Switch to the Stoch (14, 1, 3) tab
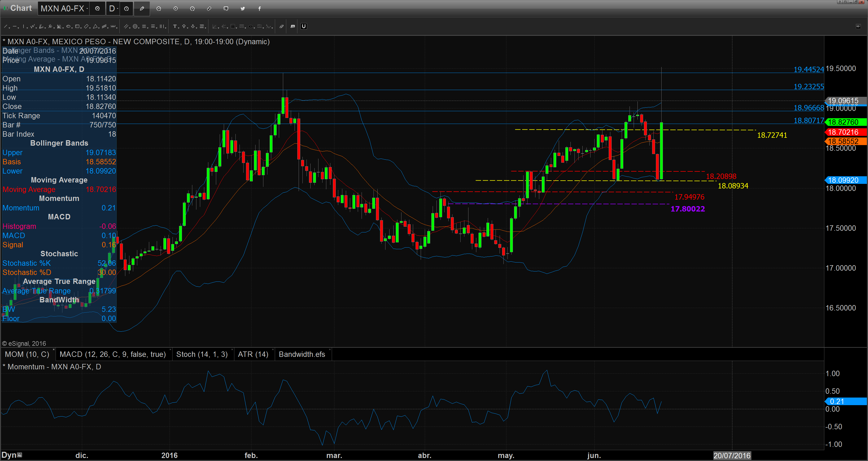Image resolution: width=868 pixels, height=461 pixels. 202,354
